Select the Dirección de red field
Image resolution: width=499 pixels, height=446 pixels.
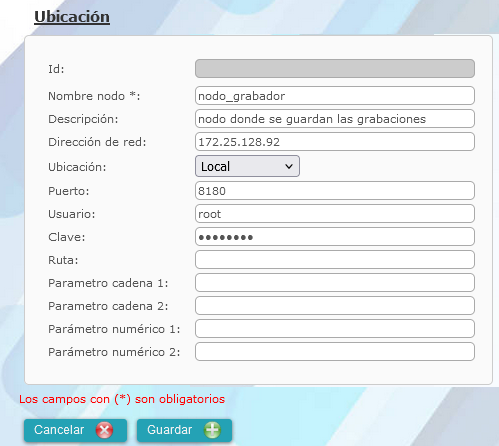point(335,142)
